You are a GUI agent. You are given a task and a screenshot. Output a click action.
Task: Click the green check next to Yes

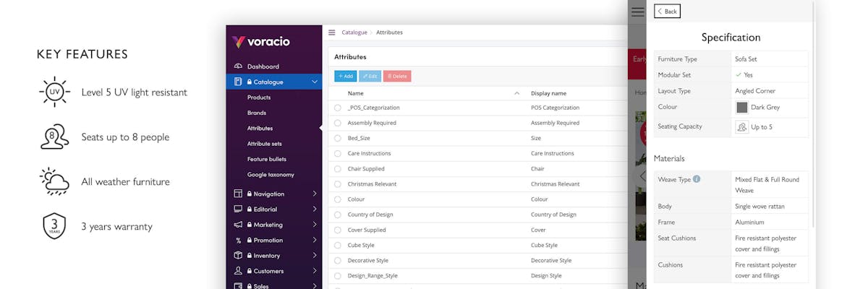739,74
